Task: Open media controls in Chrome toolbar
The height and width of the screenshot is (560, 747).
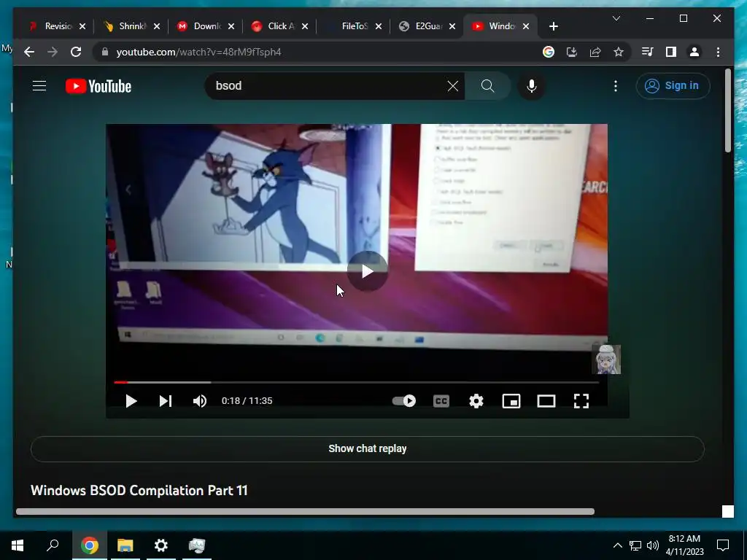Action: (x=648, y=52)
